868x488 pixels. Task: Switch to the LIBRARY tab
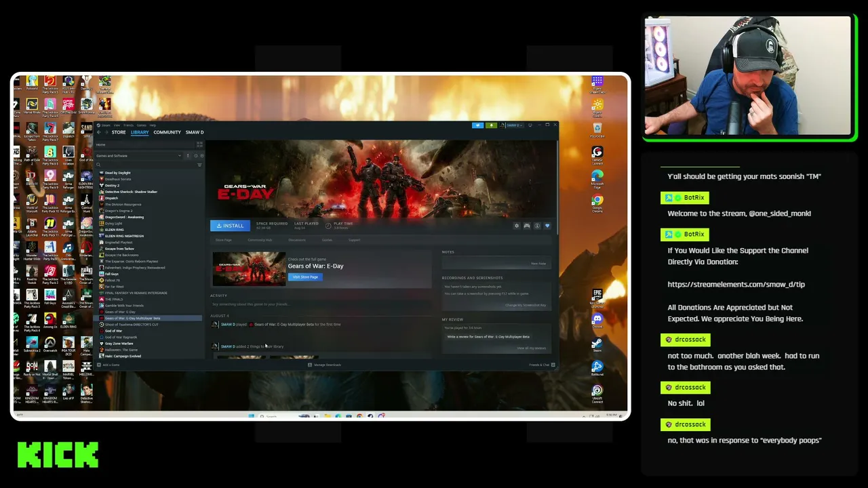[x=140, y=132]
